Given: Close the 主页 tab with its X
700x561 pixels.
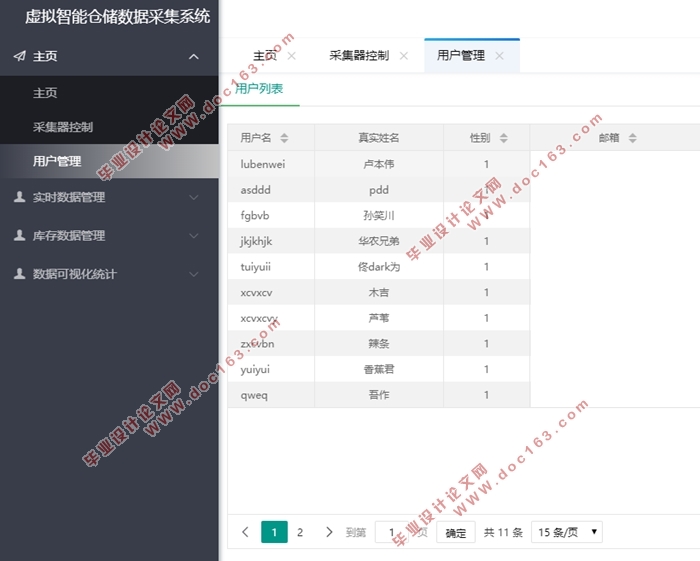Looking at the screenshot, I should click(292, 56).
